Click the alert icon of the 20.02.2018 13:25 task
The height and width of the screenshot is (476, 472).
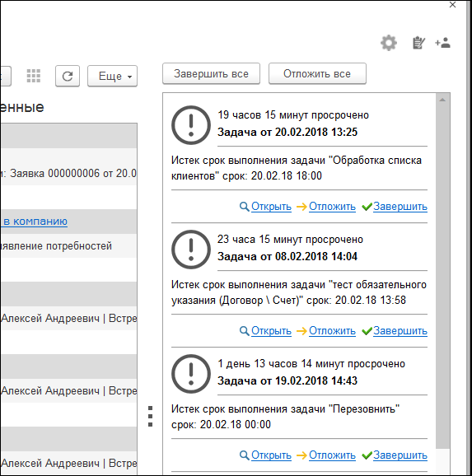(x=191, y=125)
